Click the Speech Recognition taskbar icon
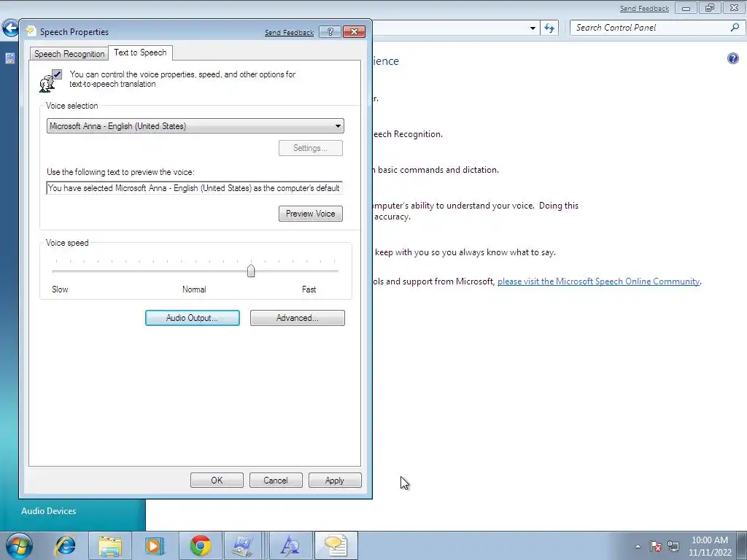The height and width of the screenshot is (560, 747). click(x=336, y=545)
